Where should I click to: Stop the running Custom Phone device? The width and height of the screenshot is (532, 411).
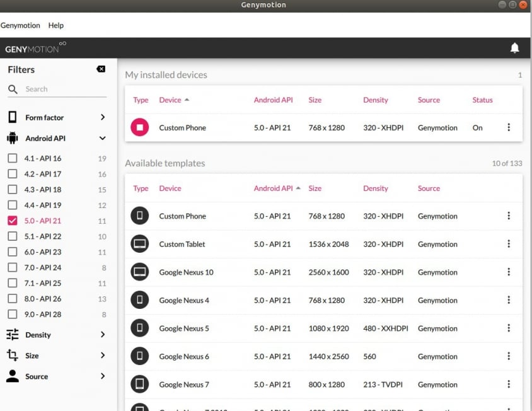(139, 127)
